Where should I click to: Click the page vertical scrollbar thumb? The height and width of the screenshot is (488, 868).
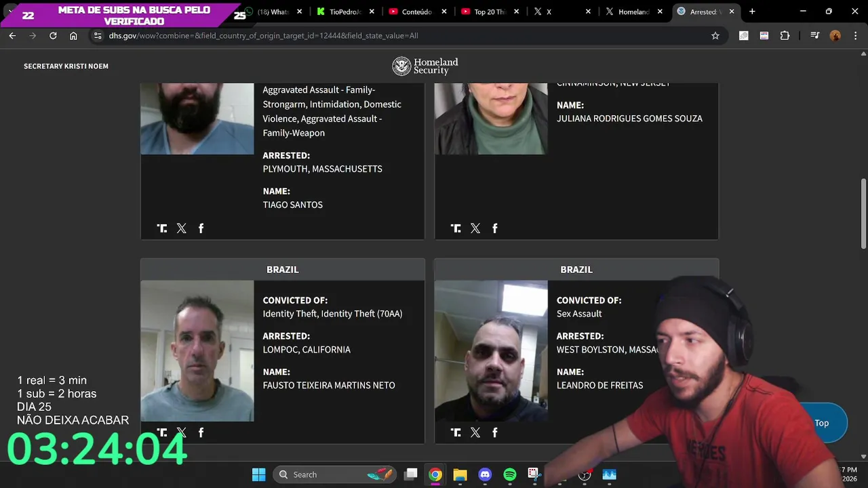click(863, 213)
